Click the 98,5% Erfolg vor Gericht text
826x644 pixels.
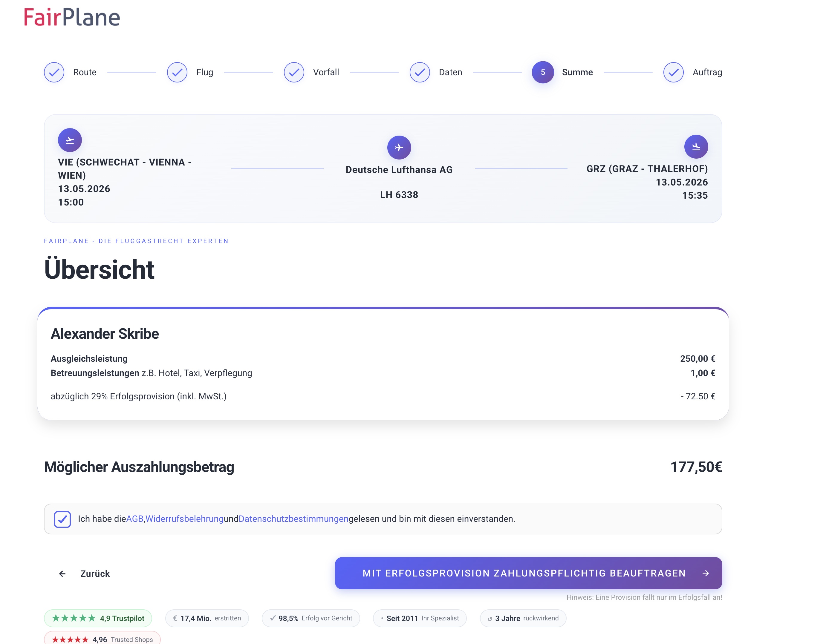point(315,618)
